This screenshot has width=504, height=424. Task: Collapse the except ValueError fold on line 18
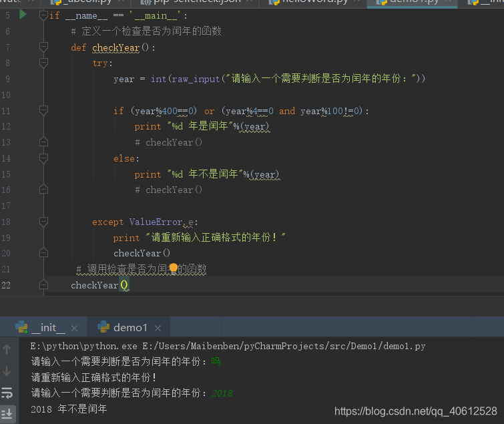click(x=43, y=222)
